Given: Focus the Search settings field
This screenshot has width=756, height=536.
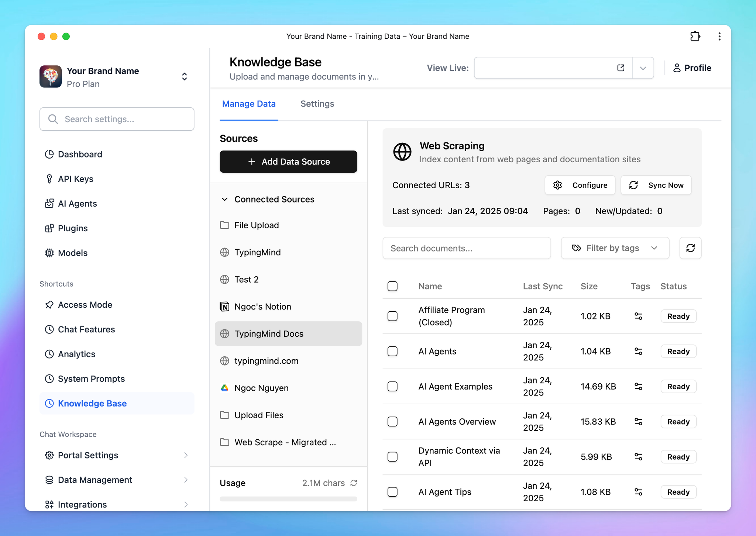Looking at the screenshot, I should coord(117,119).
